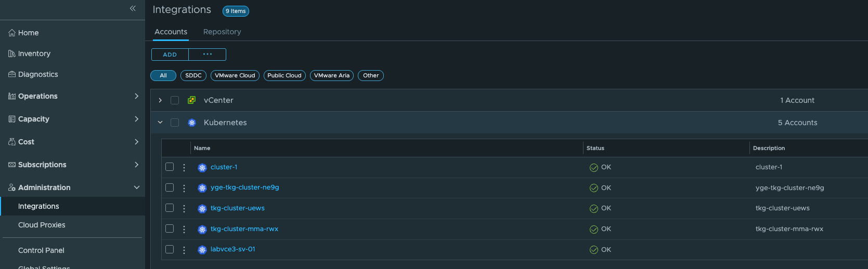
Task: Click the Subscriptions icon in sidebar
Action: pos(12,165)
